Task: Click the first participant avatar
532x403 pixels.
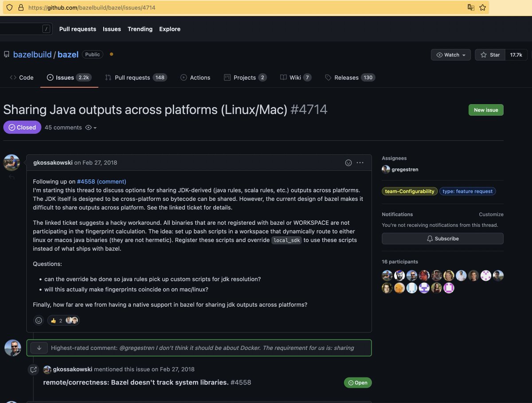Action: 387,276
